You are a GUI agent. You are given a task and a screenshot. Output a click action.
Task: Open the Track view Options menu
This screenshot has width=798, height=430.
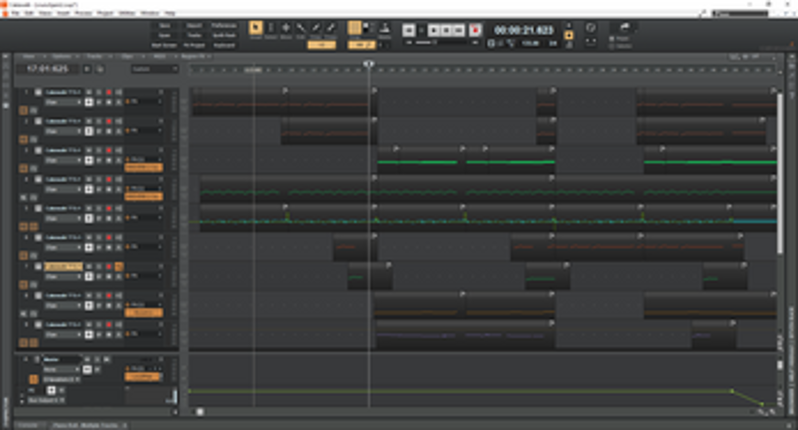[62, 56]
